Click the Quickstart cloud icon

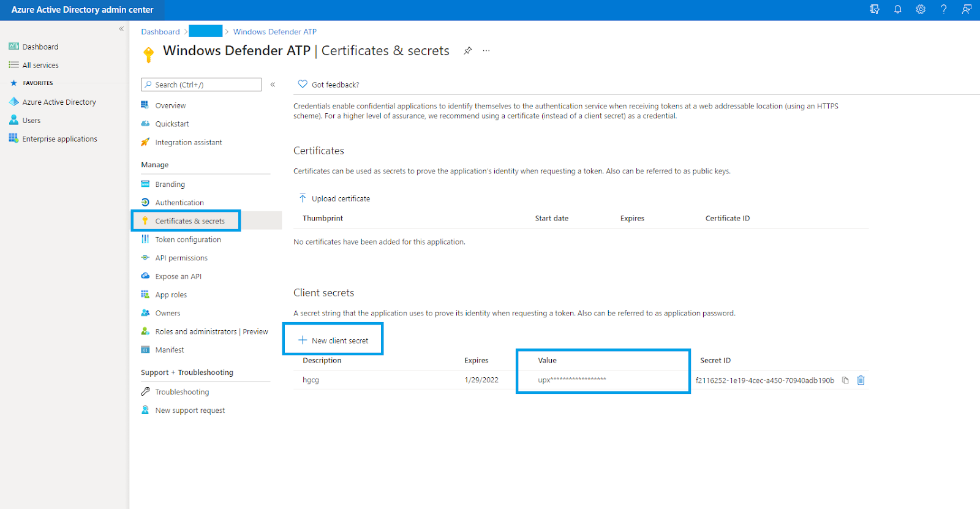coord(145,123)
